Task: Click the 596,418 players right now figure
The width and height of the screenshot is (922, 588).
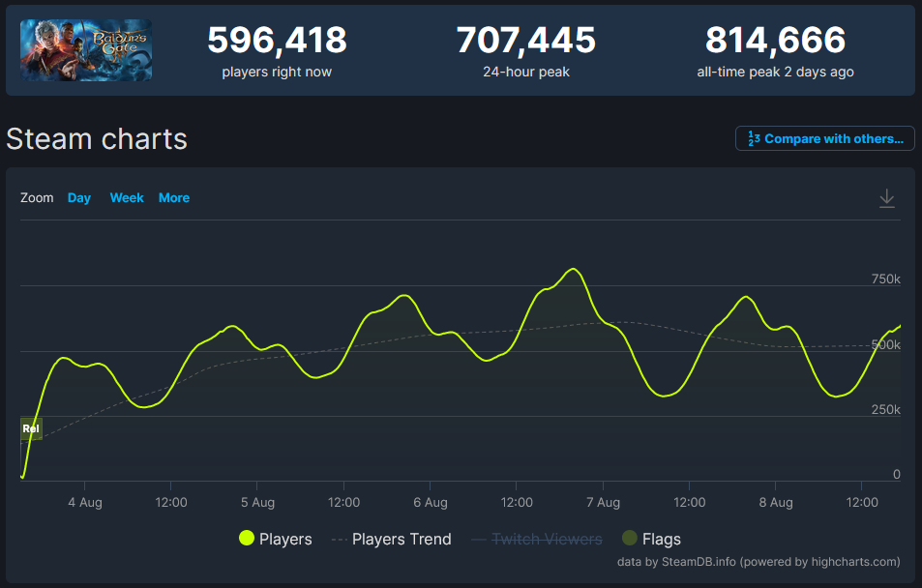Action: [277, 40]
